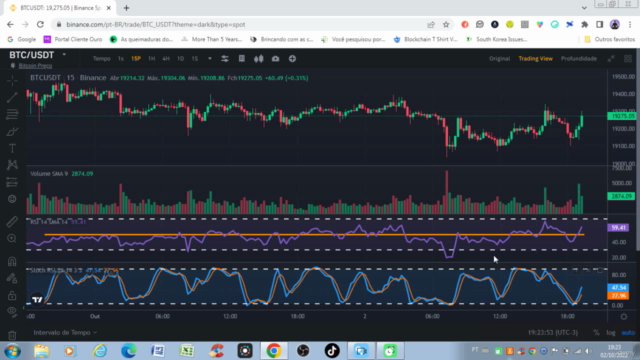Image resolution: width=640 pixels, height=360 pixels.
Task: Click the browser address bar
Action: click(241, 24)
